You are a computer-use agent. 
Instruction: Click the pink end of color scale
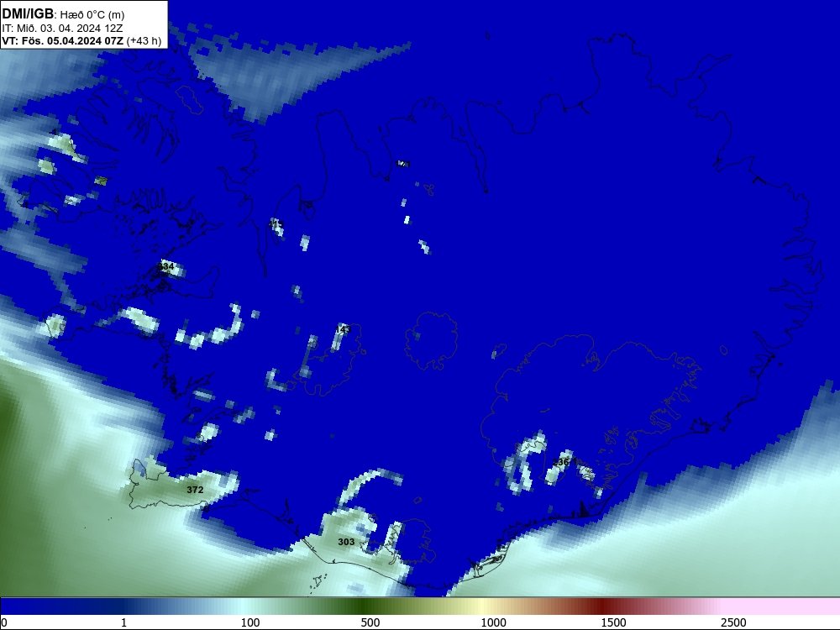782,606
